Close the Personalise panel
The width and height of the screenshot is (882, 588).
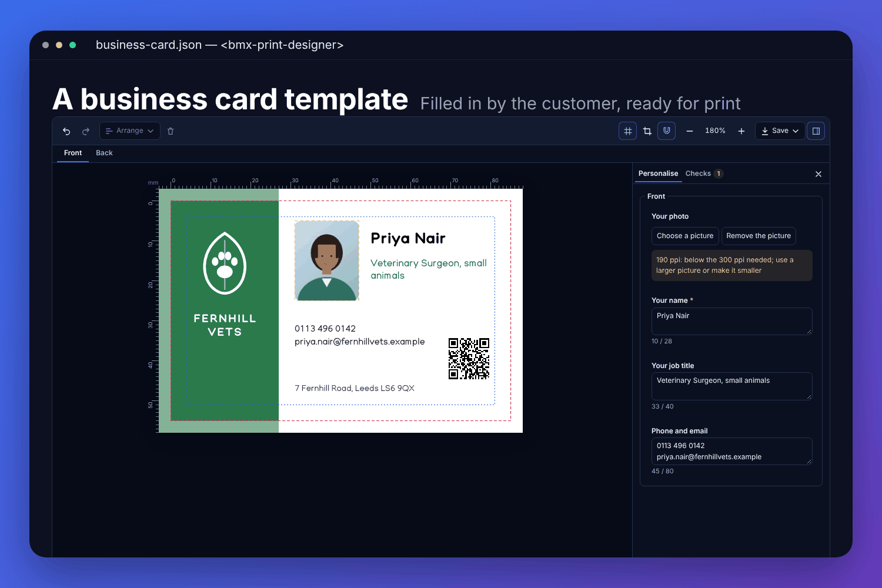click(818, 174)
